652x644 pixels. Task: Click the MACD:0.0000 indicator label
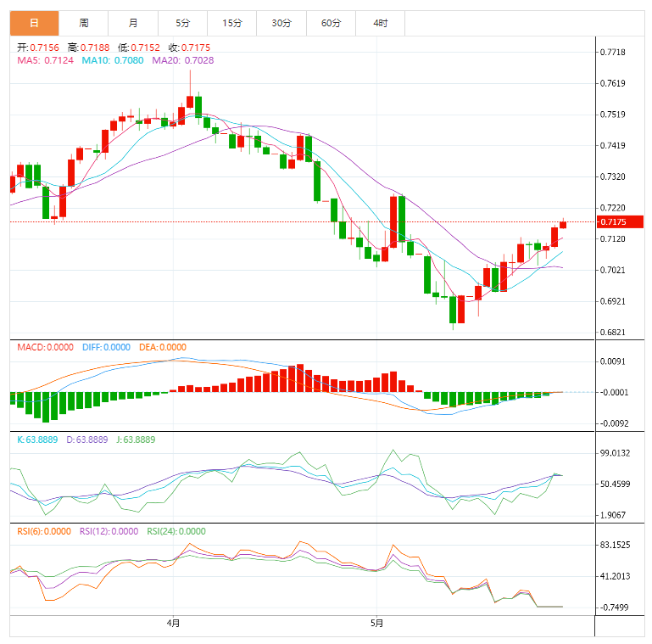point(45,347)
